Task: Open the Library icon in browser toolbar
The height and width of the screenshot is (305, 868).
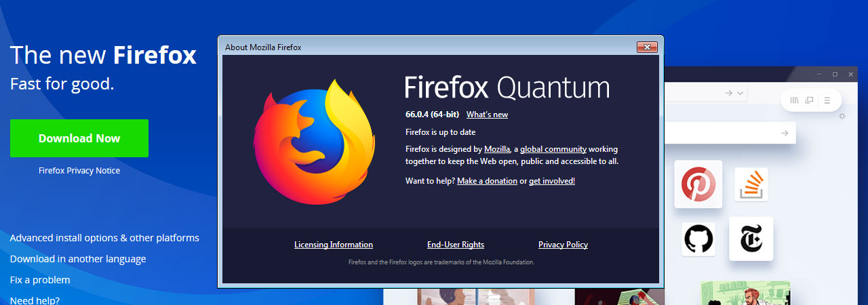Action: pyautogui.click(x=795, y=100)
